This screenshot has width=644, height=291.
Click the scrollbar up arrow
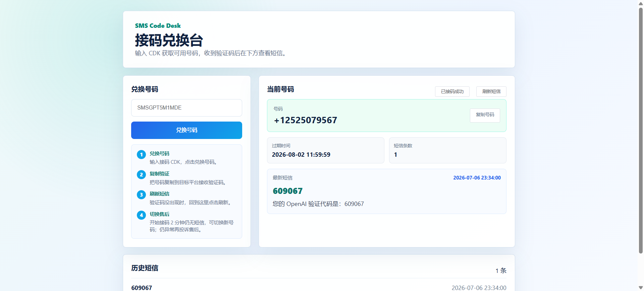pyautogui.click(x=641, y=3)
